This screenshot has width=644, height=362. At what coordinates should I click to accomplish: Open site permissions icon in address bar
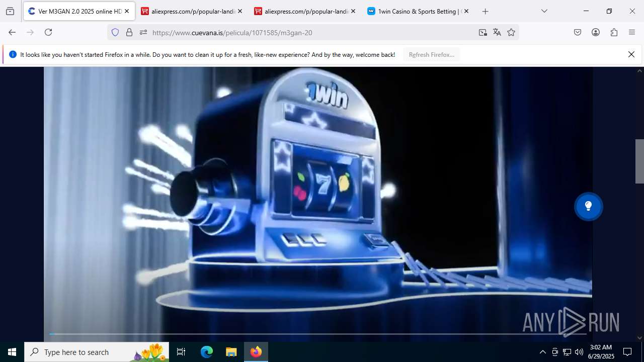pyautogui.click(x=143, y=32)
